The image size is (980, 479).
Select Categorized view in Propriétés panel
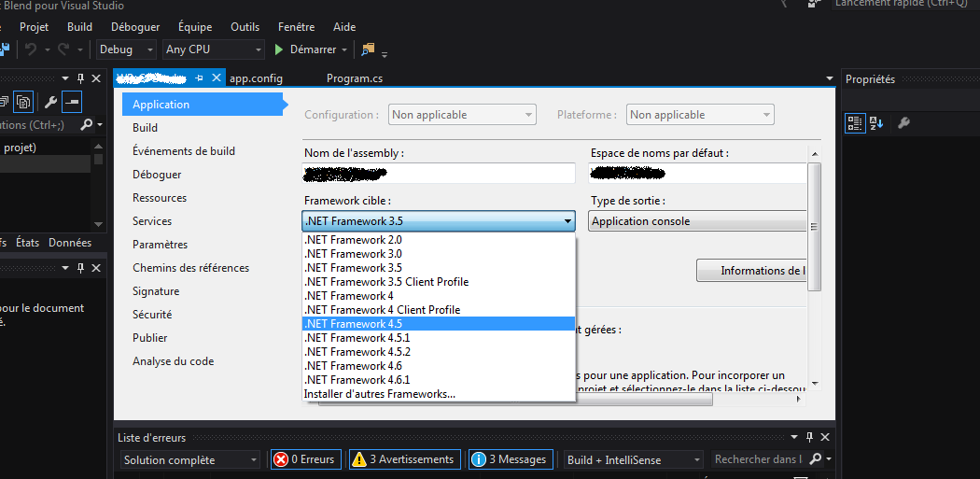(x=854, y=123)
